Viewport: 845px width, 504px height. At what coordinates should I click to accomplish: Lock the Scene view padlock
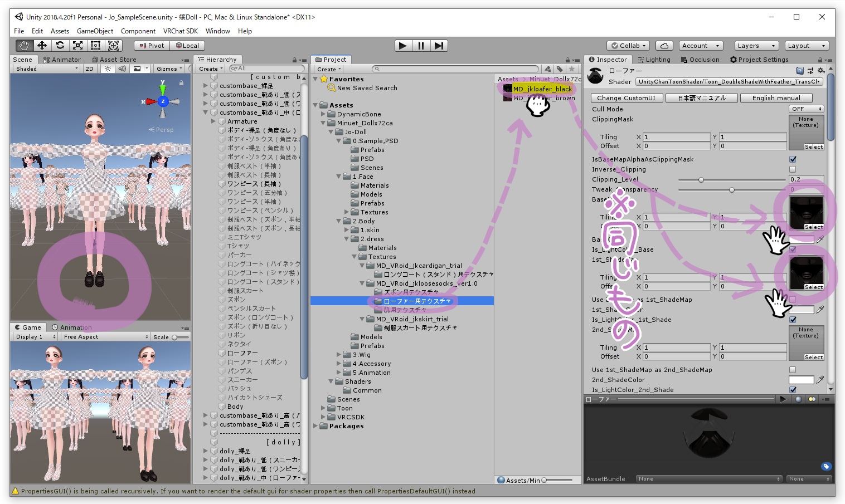181,82
